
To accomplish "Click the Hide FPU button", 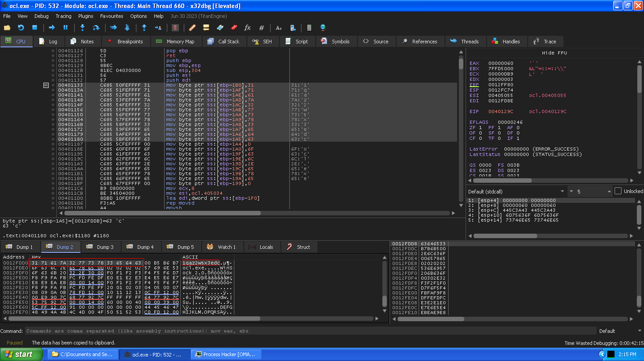I will 554,53.
